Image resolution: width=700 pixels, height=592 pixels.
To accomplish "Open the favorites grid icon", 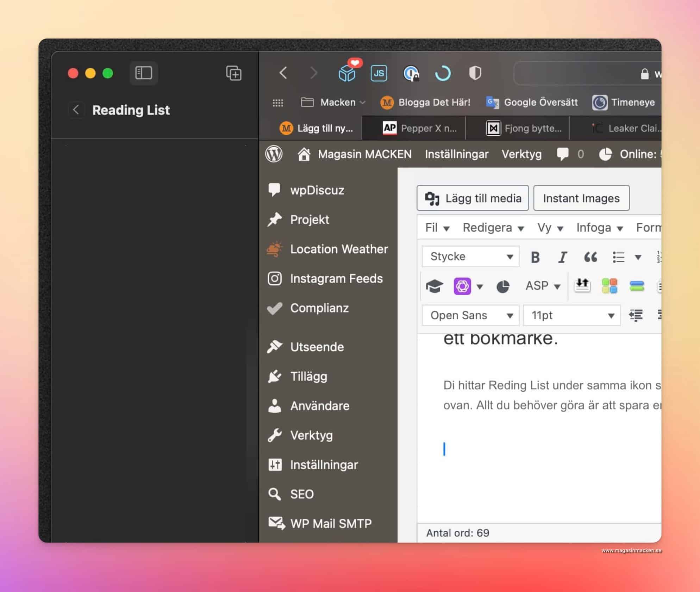I will [x=278, y=103].
